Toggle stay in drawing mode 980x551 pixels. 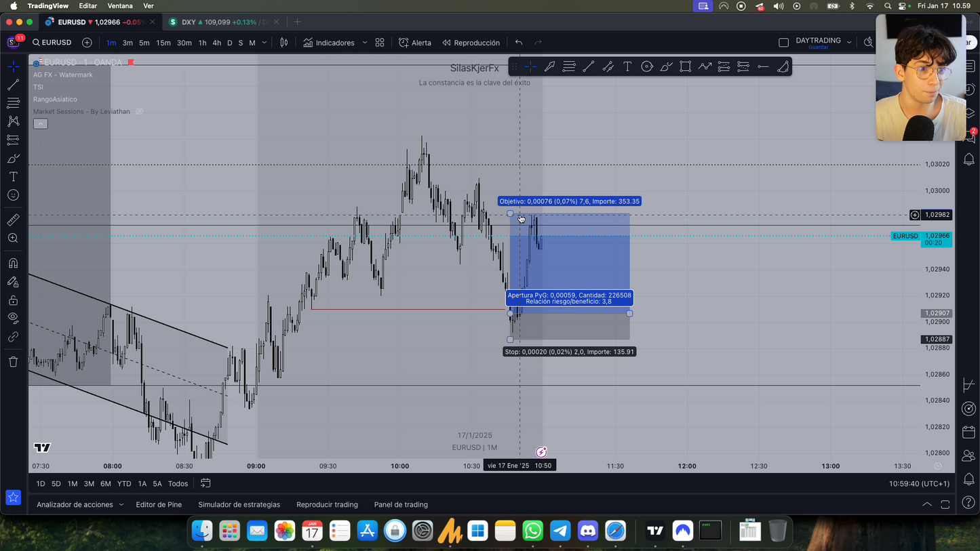[x=14, y=281]
